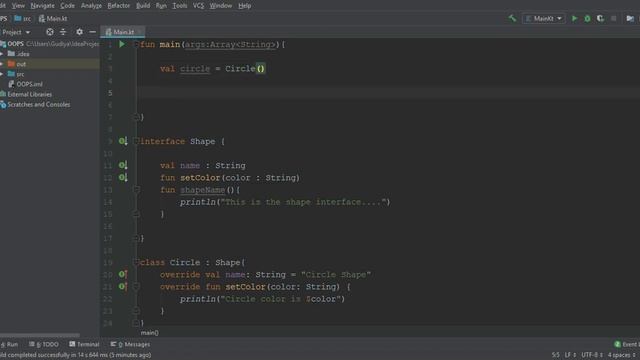This screenshot has height=360, width=640.
Task: Click the shapeName function name on line 13
Action: 202,190
